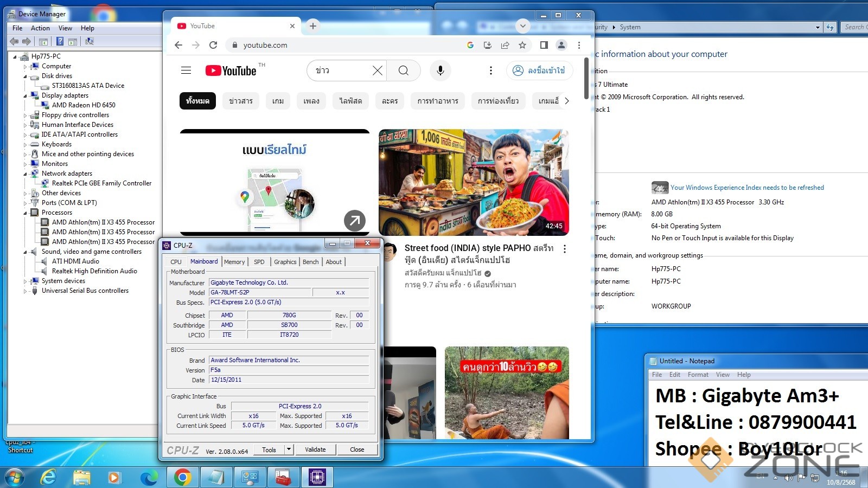Switch to the Memory tab in CPU-Z
868x488 pixels.
(x=234, y=262)
